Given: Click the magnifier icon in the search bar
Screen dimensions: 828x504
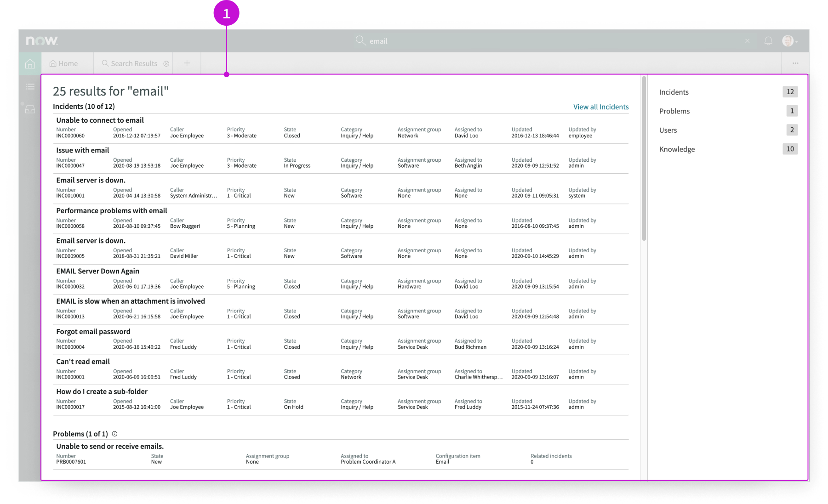Looking at the screenshot, I should (361, 40).
